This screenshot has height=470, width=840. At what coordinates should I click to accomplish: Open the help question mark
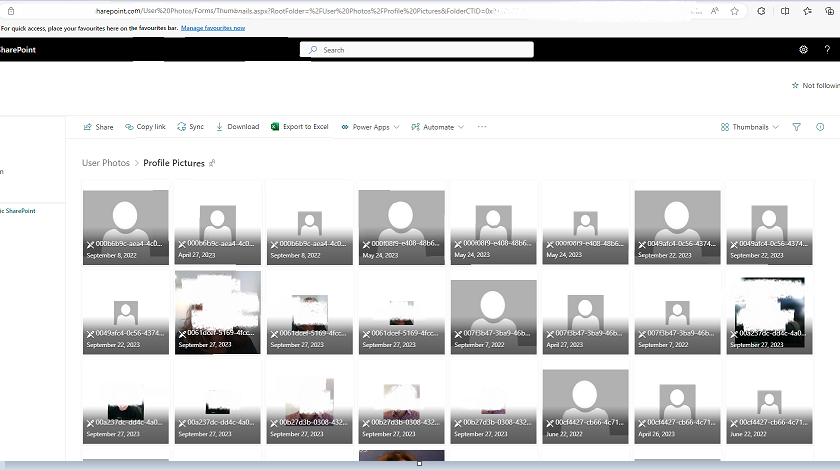tap(827, 49)
